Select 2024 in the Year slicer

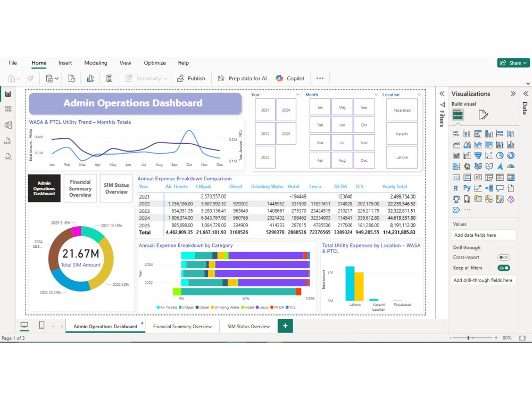pyautogui.click(x=286, y=110)
